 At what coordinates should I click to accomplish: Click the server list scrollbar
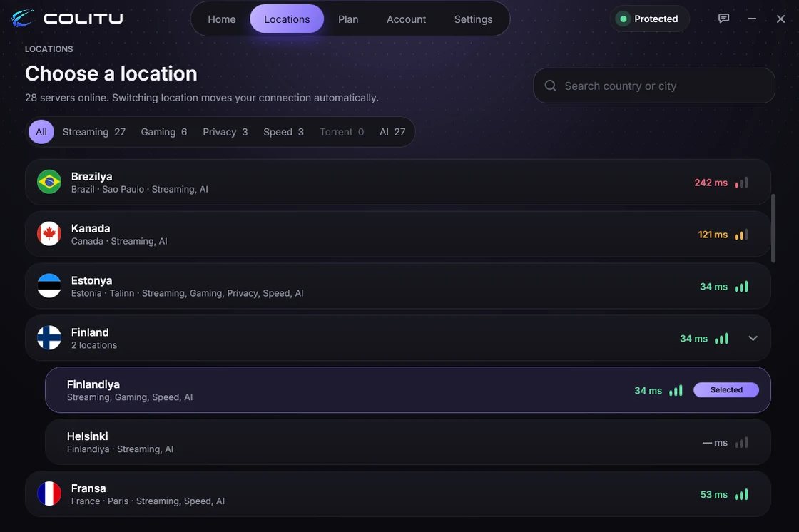point(773,228)
